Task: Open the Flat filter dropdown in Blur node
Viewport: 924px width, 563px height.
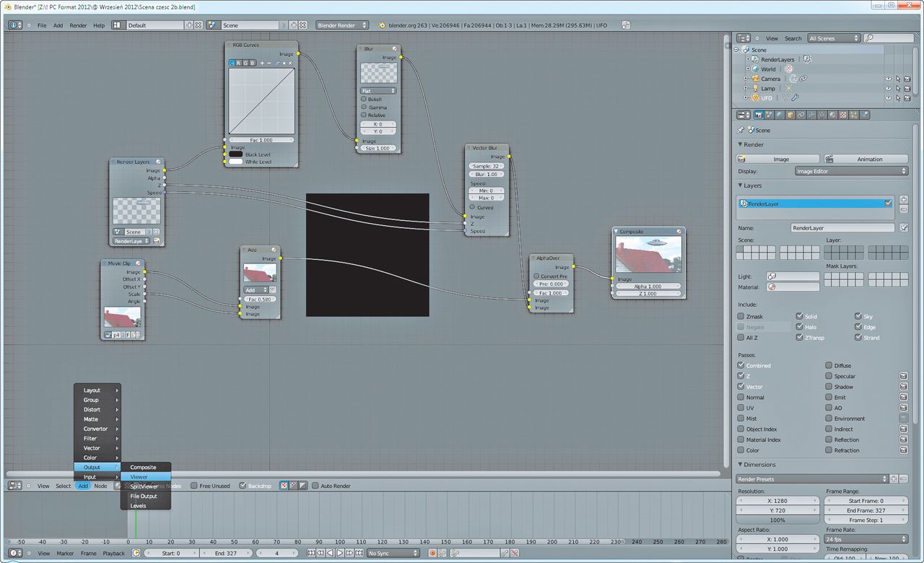Action: tap(378, 91)
